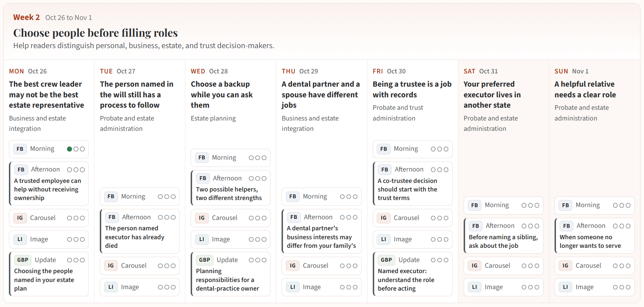Screen dimensions: 644x307
Task: Open "Your preferred executor lives in another state"
Action: click(x=492, y=94)
